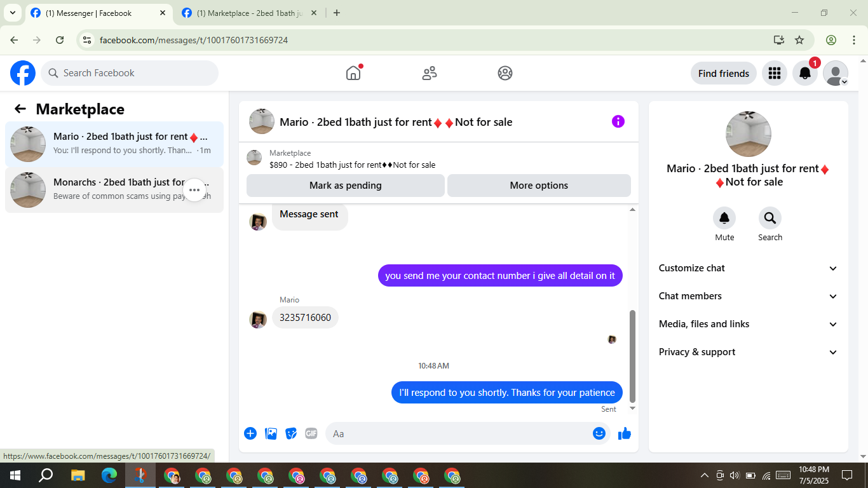Viewport: 868px width, 488px height.
Task: Expand Chat members section
Action: pyautogui.click(x=748, y=296)
